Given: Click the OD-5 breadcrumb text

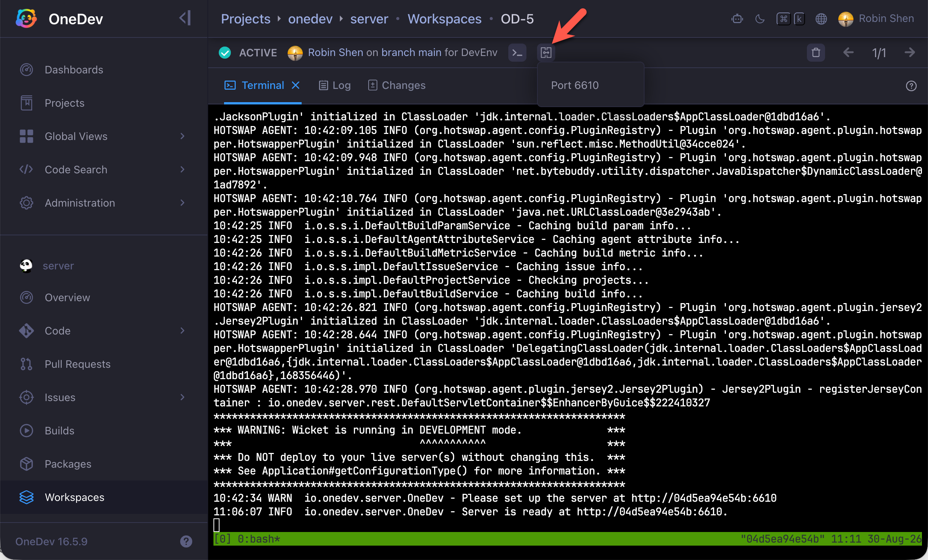Looking at the screenshot, I should (x=517, y=19).
